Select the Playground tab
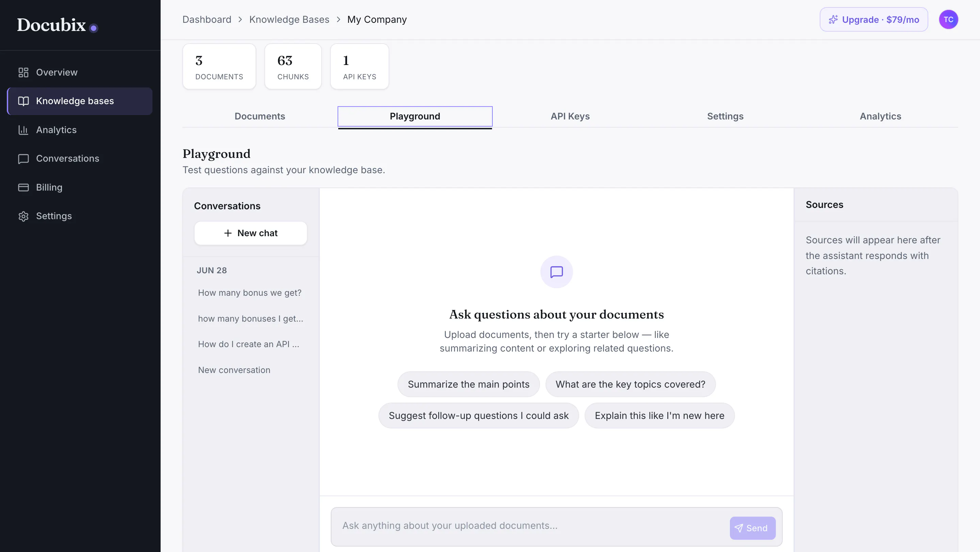 click(x=415, y=116)
